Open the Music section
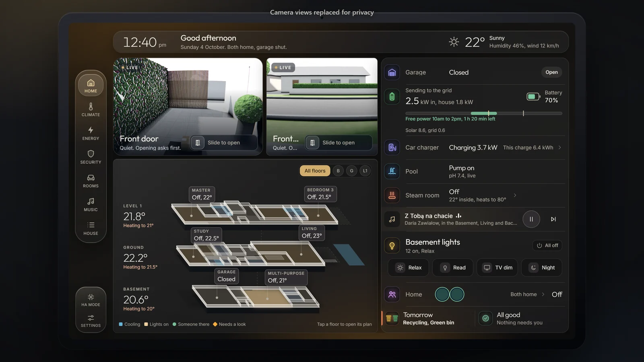 pos(91,204)
